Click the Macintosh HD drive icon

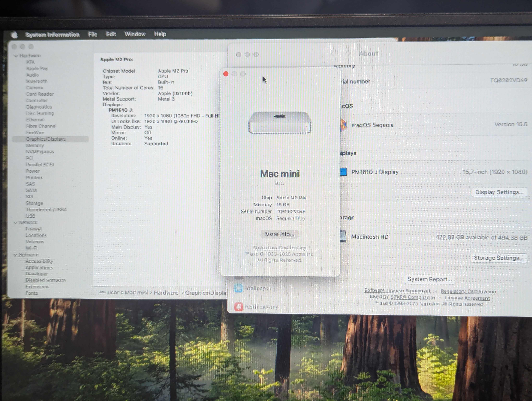(x=343, y=236)
